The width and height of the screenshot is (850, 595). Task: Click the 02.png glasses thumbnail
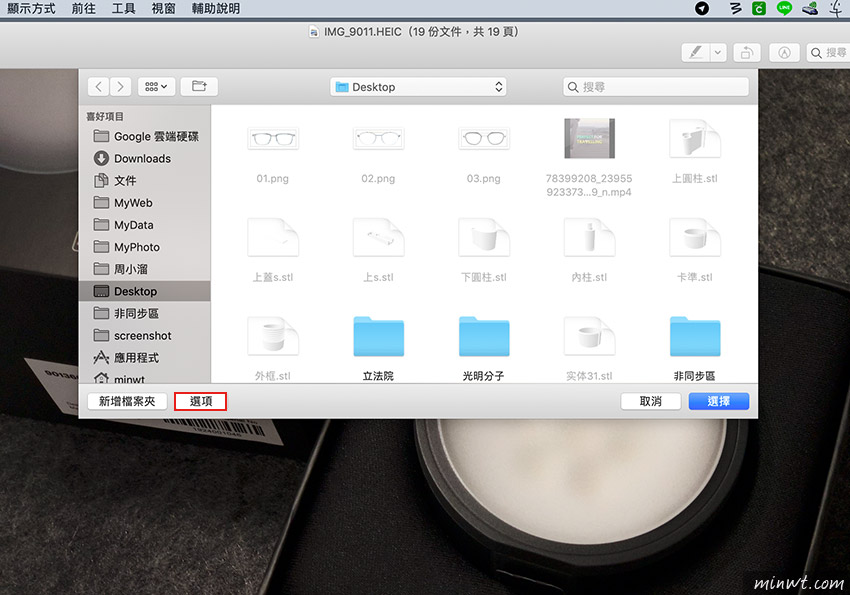[x=378, y=139]
